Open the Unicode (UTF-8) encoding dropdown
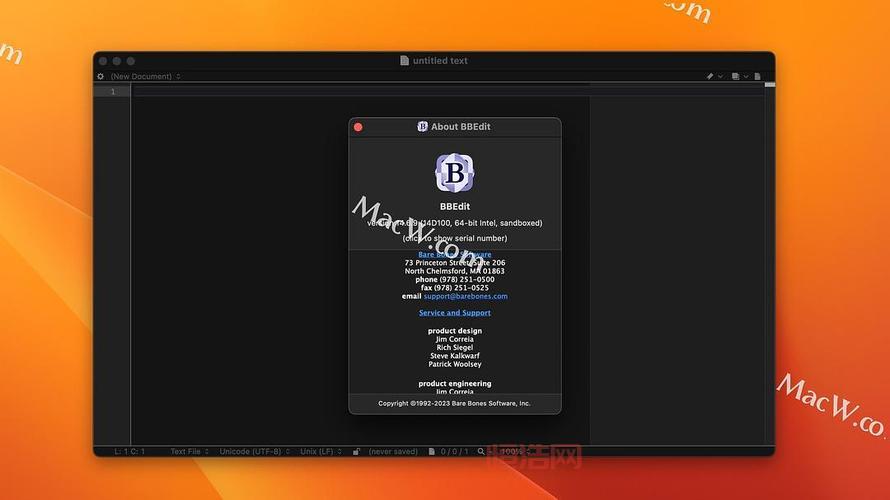This screenshot has height=500, width=890. (254, 452)
